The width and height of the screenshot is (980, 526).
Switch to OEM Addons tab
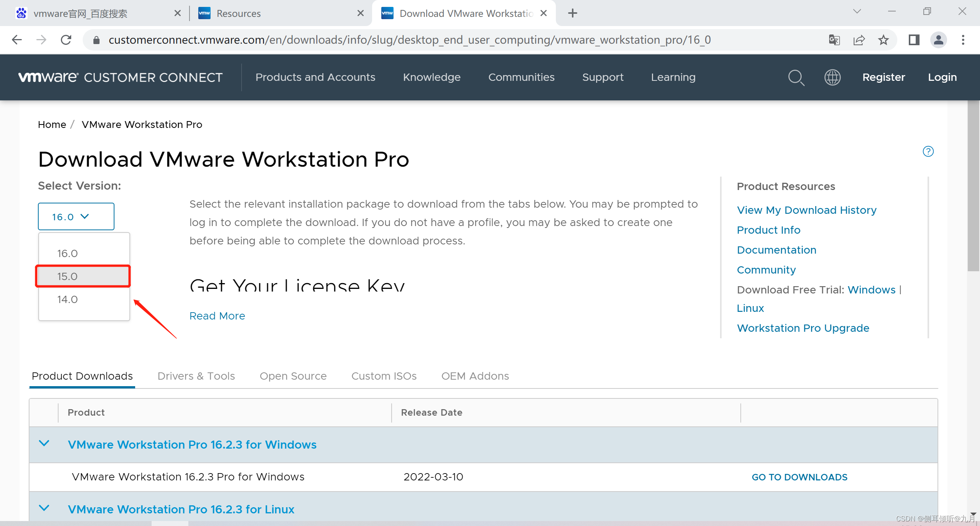[475, 376]
